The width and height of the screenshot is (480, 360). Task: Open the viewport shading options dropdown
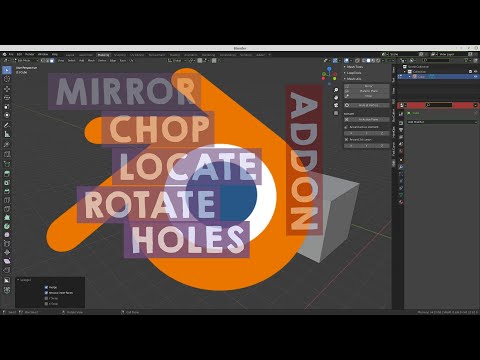(383, 61)
